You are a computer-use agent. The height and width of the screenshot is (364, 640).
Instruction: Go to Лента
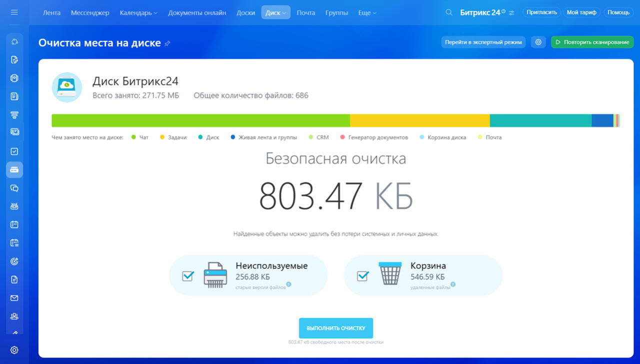pos(51,12)
